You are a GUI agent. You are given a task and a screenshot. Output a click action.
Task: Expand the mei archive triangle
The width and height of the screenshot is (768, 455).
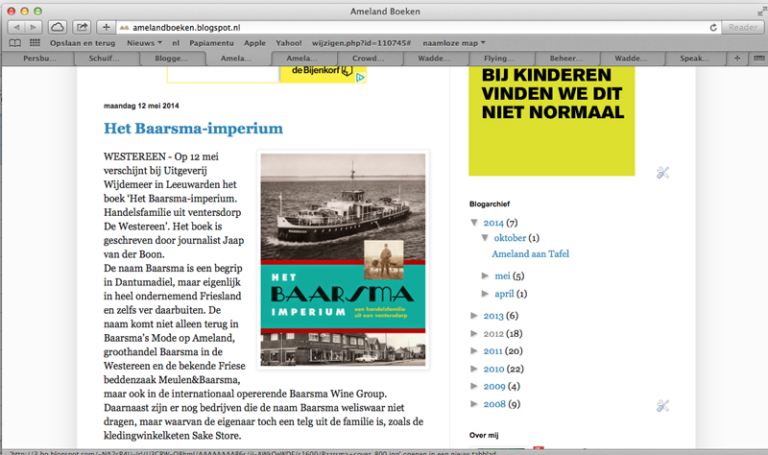(x=485, y=276)
